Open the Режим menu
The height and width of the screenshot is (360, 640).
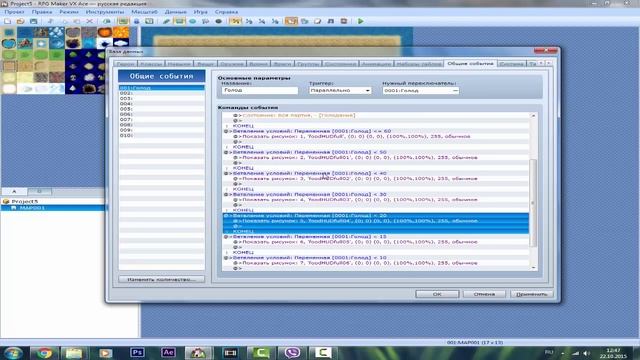click(x=69, y=12)
